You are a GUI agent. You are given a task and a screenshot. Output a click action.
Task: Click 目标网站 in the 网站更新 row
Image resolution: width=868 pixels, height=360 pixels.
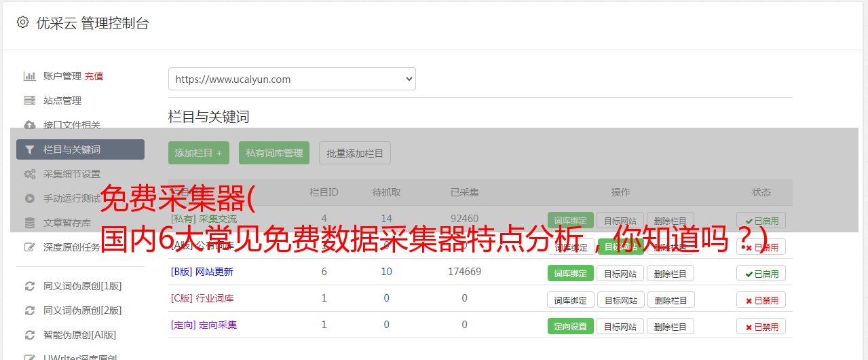pyautogui.click(x=620, y=273)
